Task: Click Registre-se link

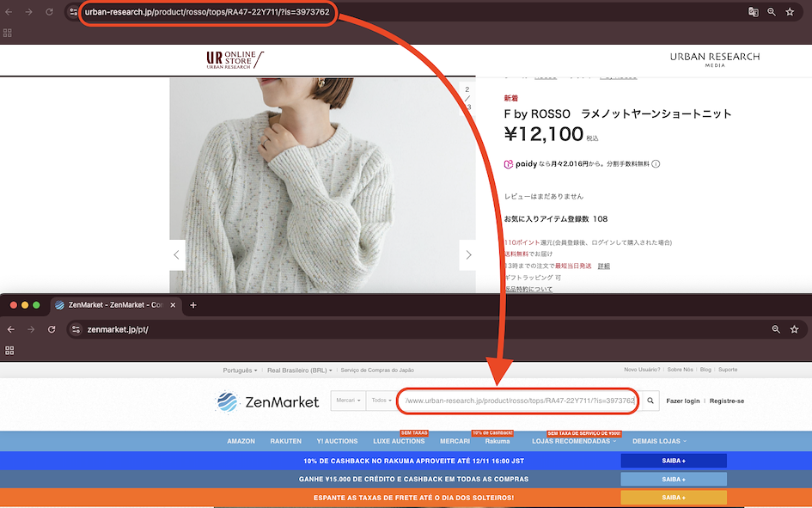Action: coord(727,401)
